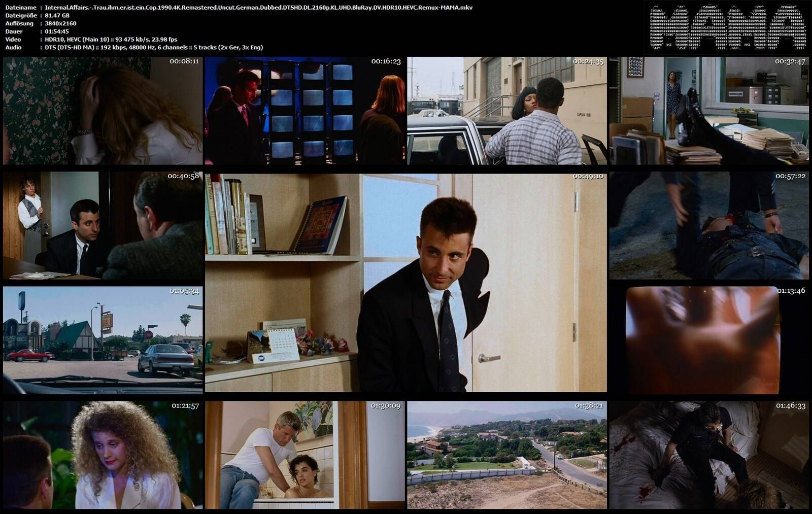
Task: Select the thumbnail at 01:21:57
Action: click(x=103, y=455)
